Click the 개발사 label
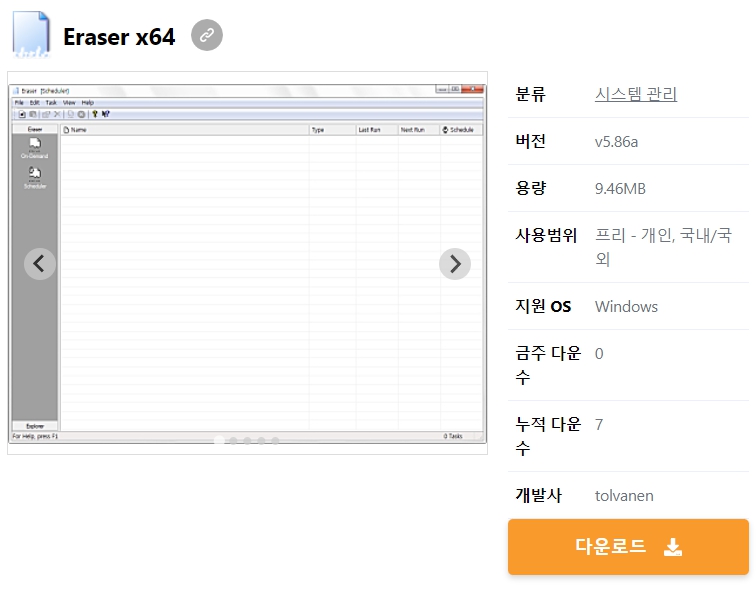 (539, 495)
